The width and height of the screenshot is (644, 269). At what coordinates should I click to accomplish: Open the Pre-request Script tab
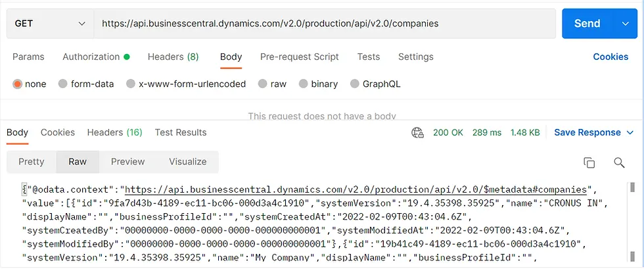click(300, 57)
